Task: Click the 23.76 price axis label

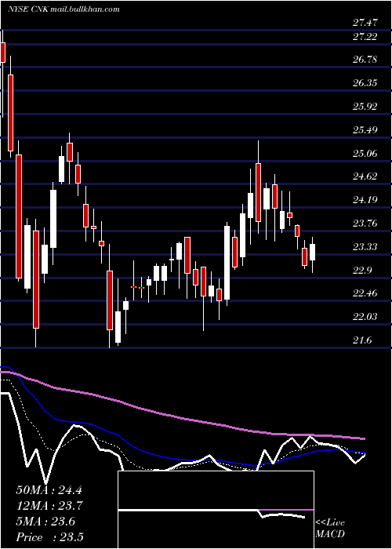Action: 365,224
